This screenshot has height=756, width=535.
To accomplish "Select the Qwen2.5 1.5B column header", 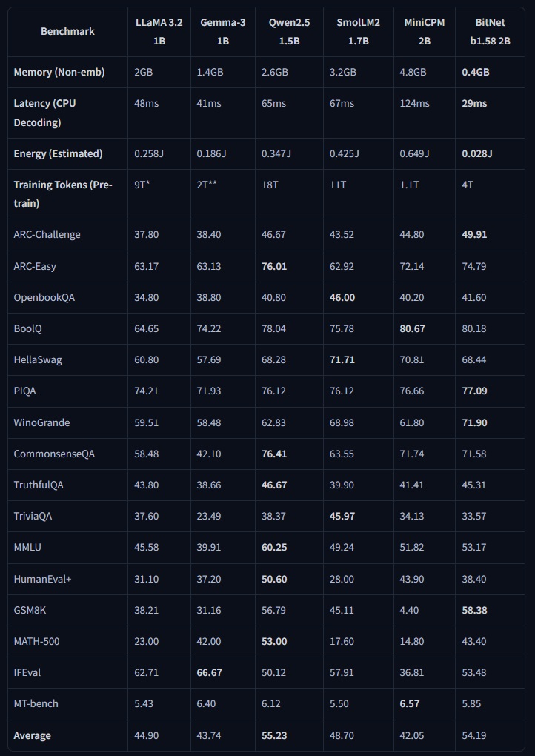I will point(289,32).
